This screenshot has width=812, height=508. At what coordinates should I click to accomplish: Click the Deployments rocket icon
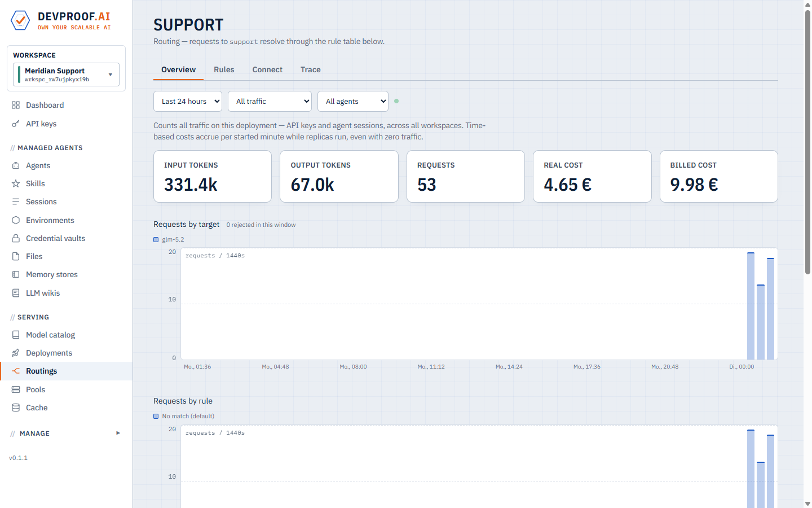click(16, 353)
